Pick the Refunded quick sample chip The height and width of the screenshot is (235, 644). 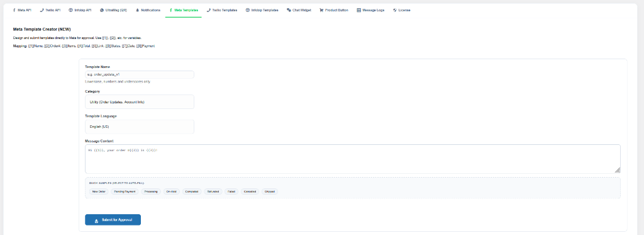pyautogui.click(x=213, y=192)
